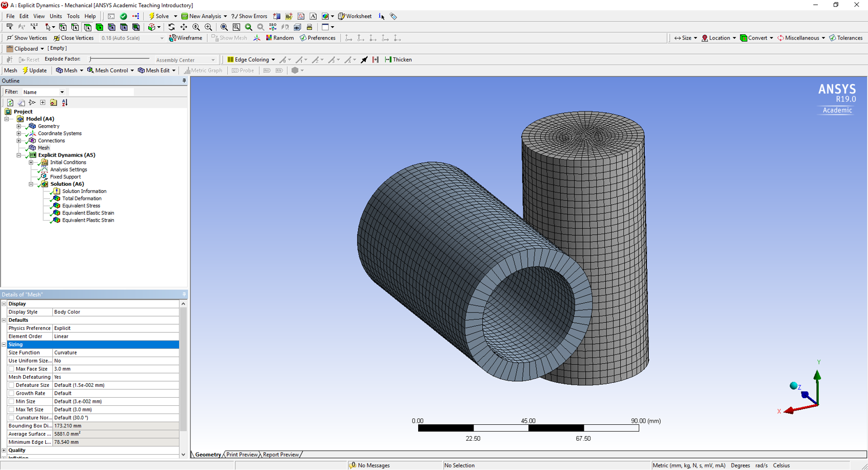
Task: Select the Pan view tool
Action: point(184,27)
